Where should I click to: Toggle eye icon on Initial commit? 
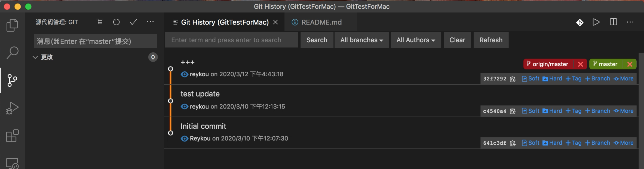184,138
